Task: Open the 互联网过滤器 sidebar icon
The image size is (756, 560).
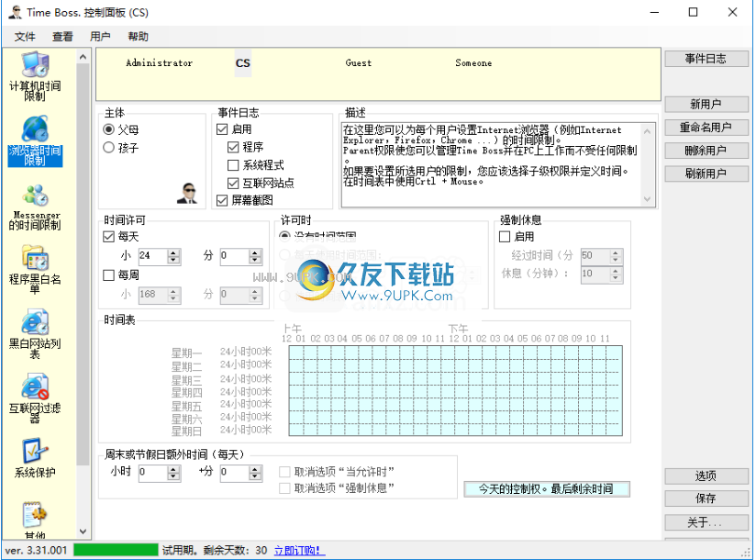Action: (35, 398)
